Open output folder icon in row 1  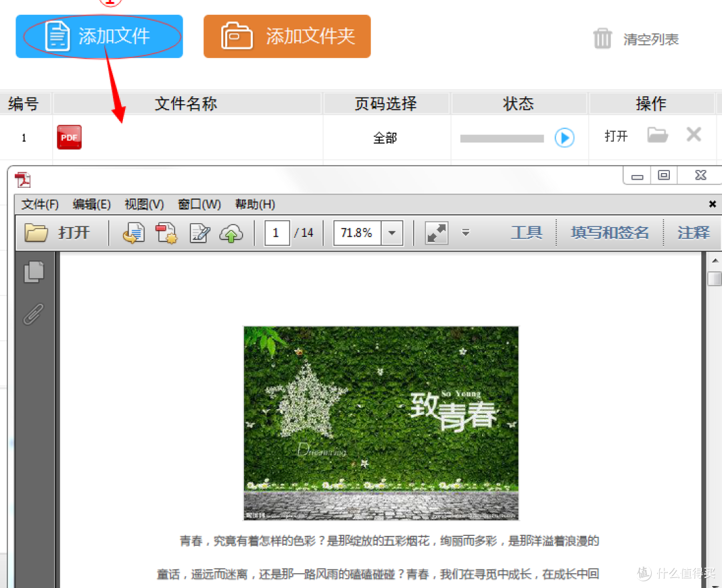point(657,135)
